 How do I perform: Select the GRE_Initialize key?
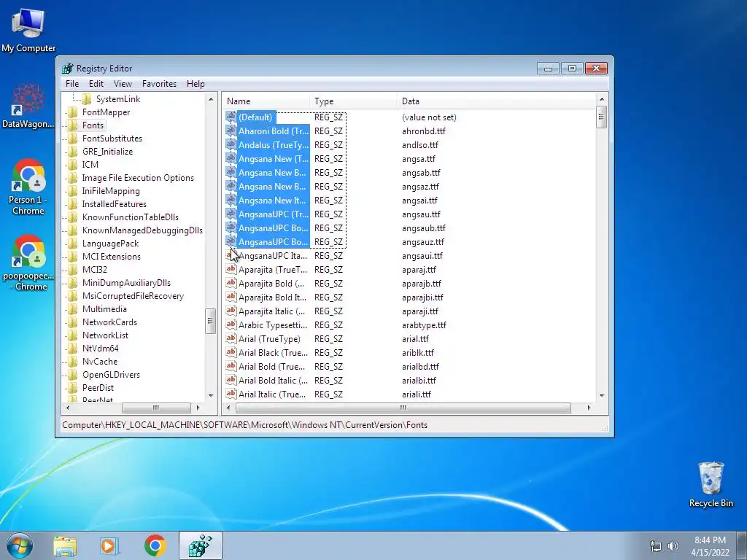pyautogui.click(x=107, y=152)
